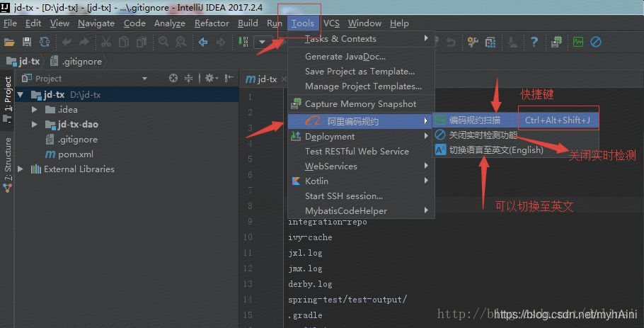Open the View menu
This screenshot has width=644, height=328.
coord(59,23)
